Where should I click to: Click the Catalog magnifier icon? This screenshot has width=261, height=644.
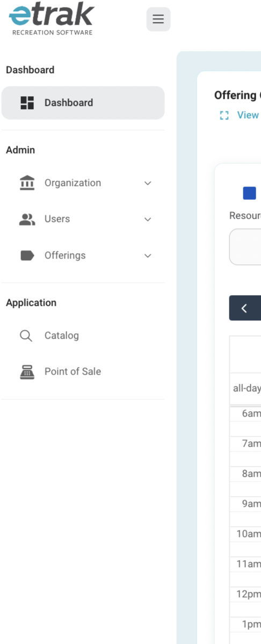point(26,336)
